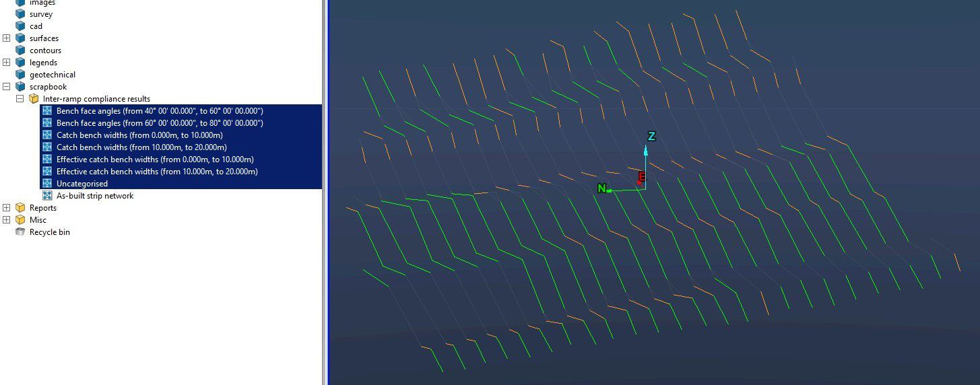Click the Reports folder icon
The height and width of the screenshot is (385, 980).
click(20, 208)
